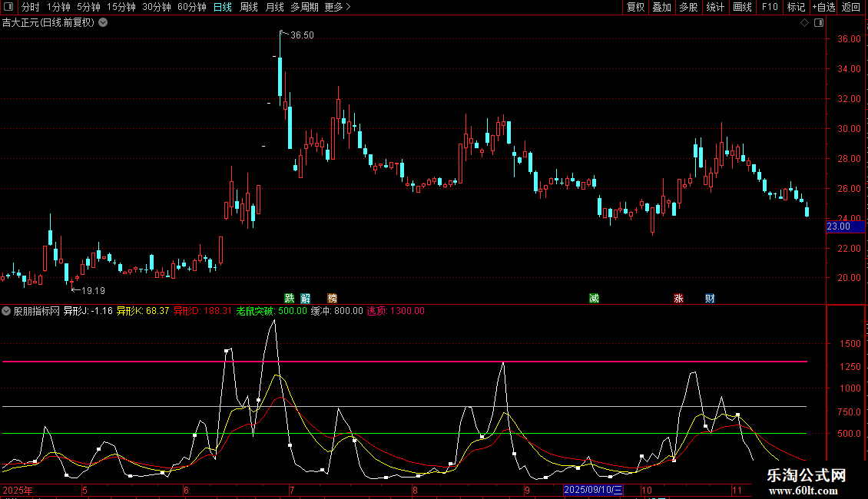Click the 返回 back button

click(851, 7)
